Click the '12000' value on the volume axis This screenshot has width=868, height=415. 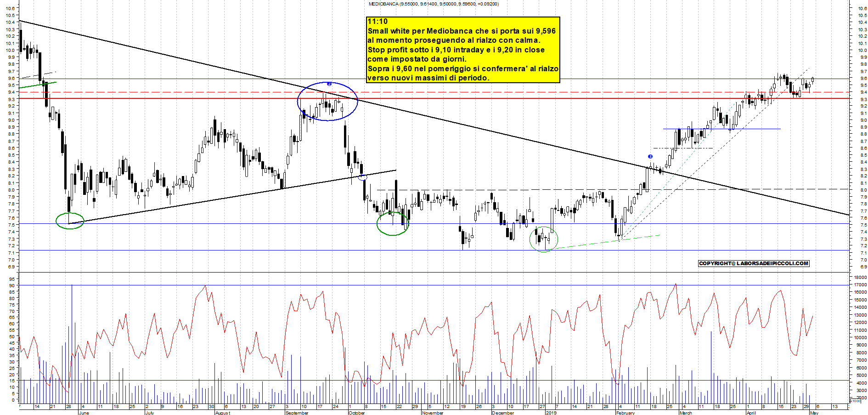(860, 323)
